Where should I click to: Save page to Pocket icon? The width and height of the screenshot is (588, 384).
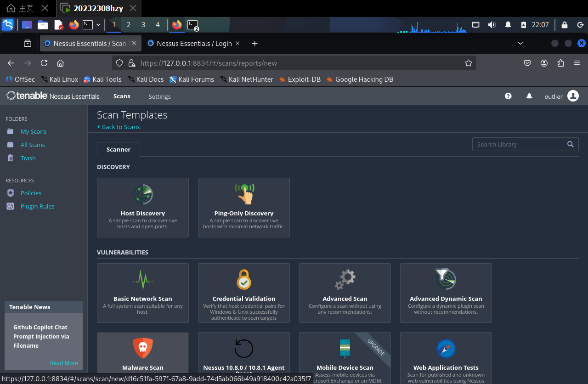pos(528,63)
